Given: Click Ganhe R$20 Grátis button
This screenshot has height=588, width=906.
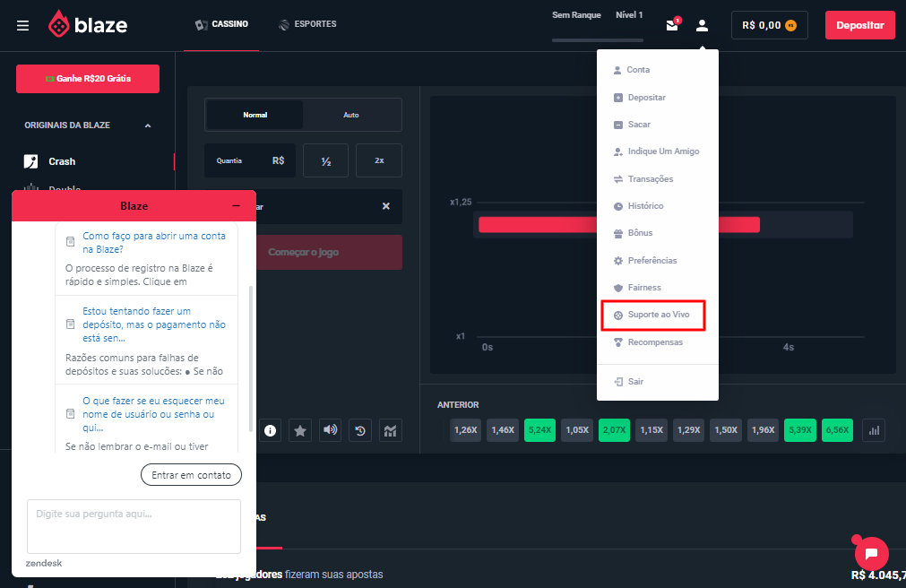Looking at the screenshot, I should pos(88,79).
